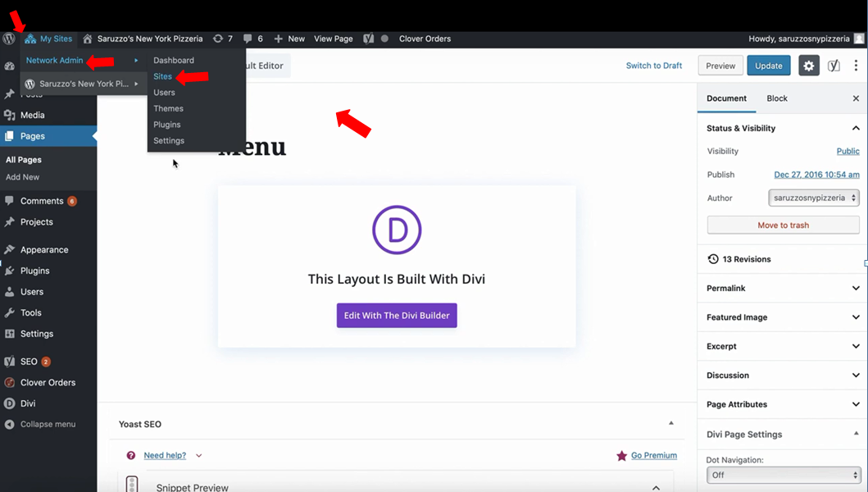Viewport: 868px width, 492px height.
Task: Open Saruzzo's New York Pizzeria site link
Action: (x=143, y=39)
